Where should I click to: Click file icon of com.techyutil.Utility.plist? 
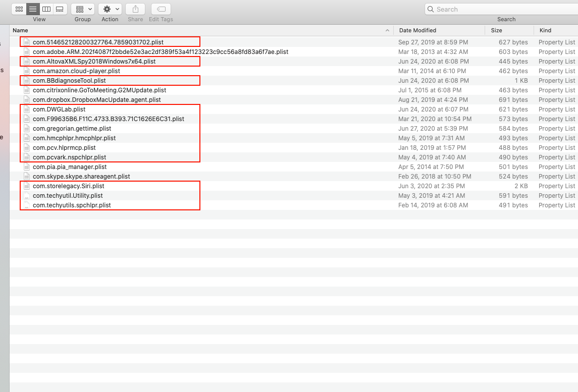[27, 195]
